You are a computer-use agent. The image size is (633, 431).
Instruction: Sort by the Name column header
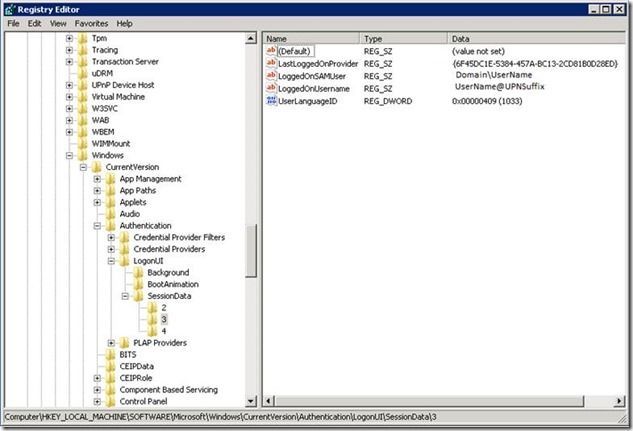pyautogui.click(x=311, y=39)
